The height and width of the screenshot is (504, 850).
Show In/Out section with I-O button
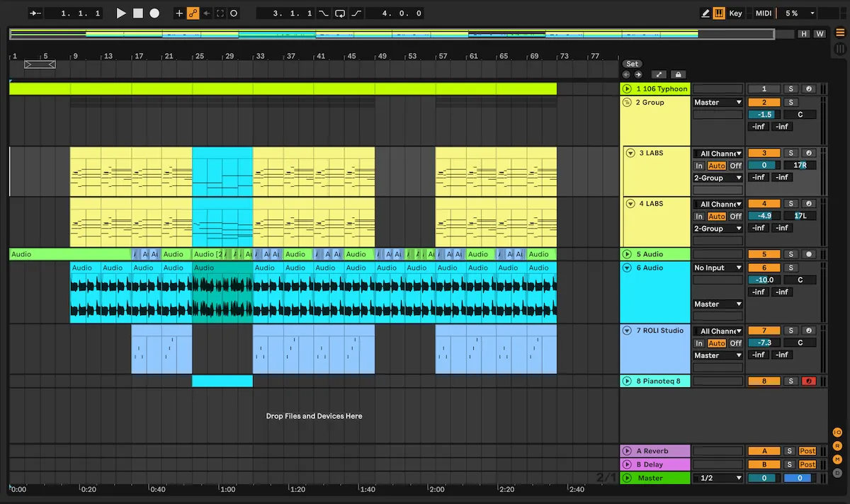(838, 433)
